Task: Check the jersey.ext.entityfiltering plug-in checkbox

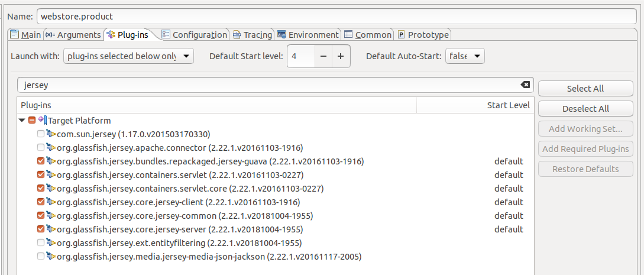Action: click(40, 243)
